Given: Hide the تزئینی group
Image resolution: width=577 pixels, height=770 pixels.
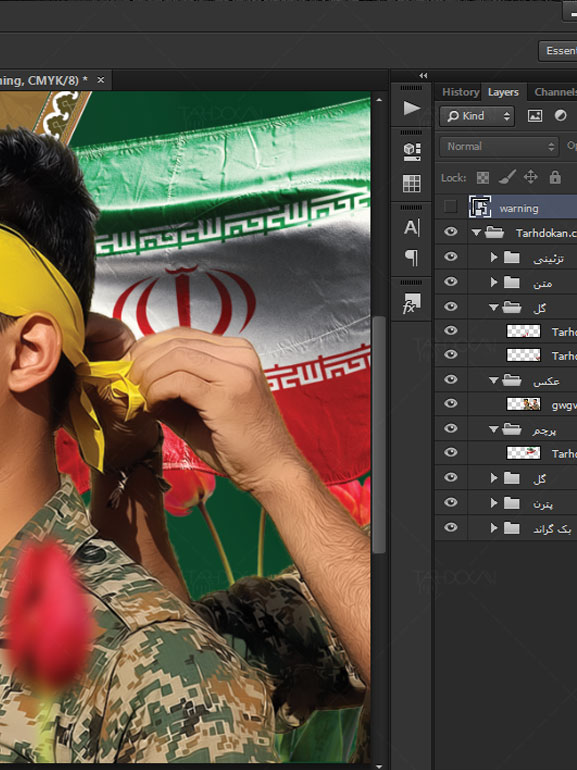Looking at the screenshot, I should [x=450, y=257].
